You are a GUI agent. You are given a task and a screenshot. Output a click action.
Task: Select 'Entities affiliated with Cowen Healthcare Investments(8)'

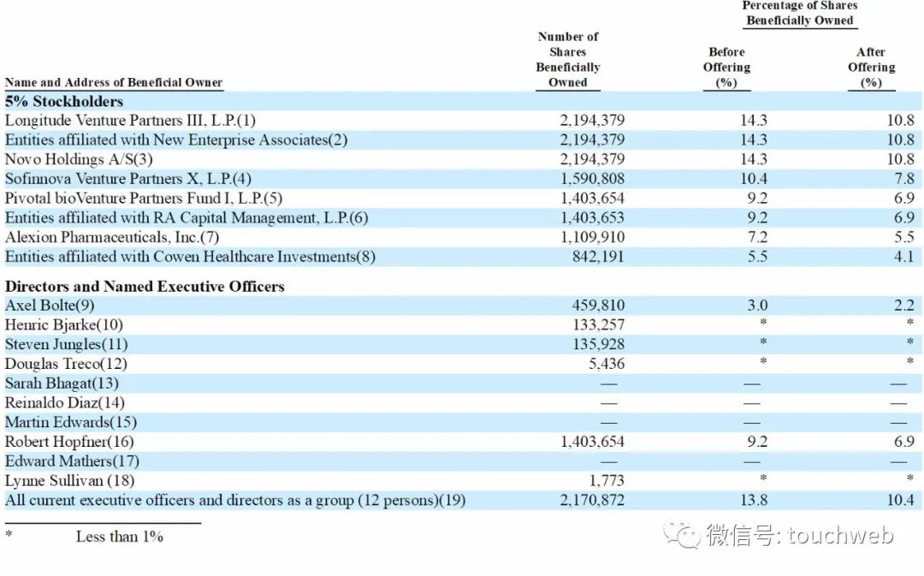tap(190, 257)
